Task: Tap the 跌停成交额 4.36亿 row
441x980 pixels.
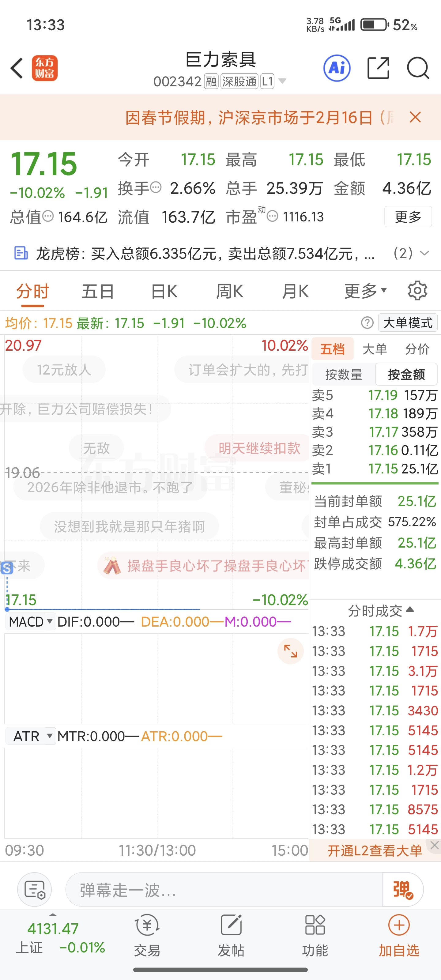Action: (x=375, y=563)
